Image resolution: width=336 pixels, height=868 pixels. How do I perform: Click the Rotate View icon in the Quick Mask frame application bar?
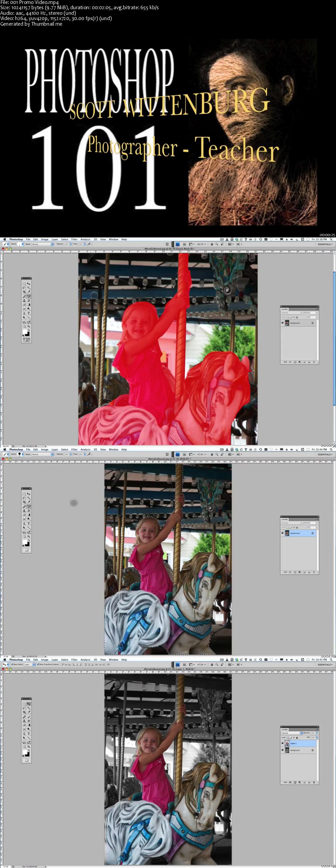[x=222, y=244]
